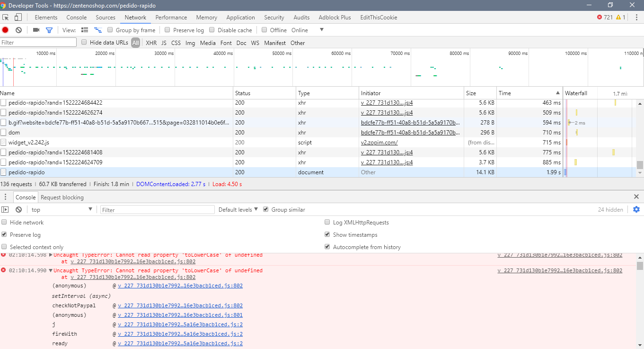Select the inspect element picker icon
Screen dimensions: 644x349
pos(6,18)
